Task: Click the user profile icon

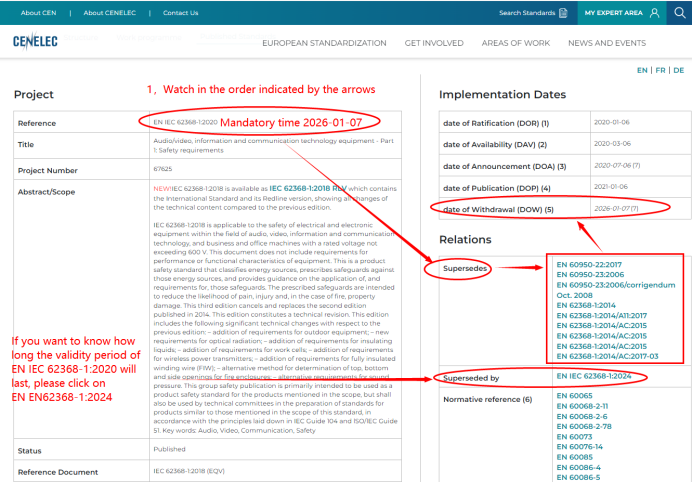Action: point(654,13)
